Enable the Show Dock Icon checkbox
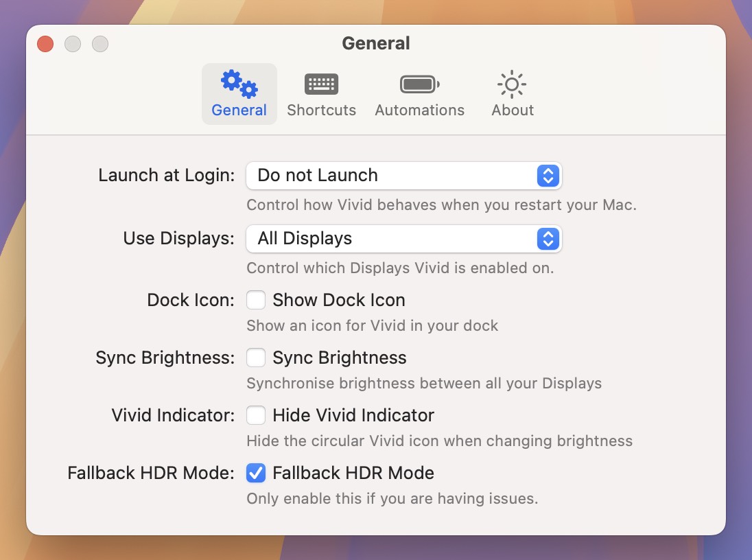The height and width of the screenshot is (560, 752). (x=257, y=300)
